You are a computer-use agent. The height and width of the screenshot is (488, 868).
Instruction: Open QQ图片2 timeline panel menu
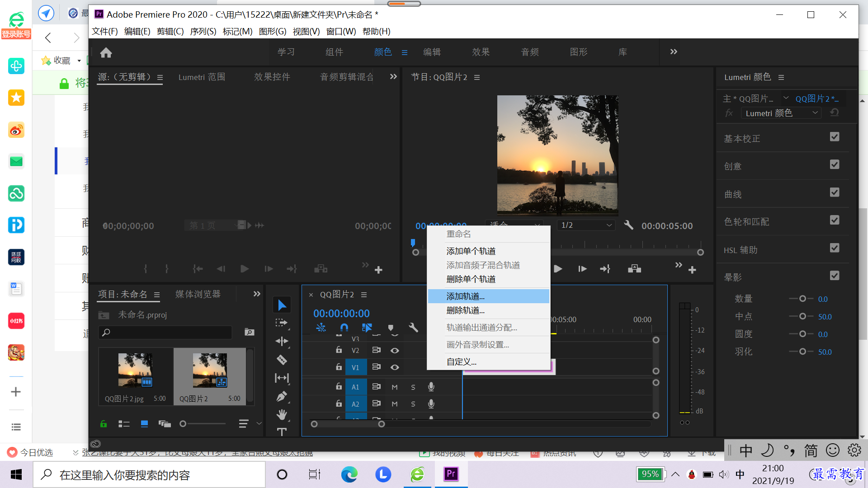coord(363,295)
